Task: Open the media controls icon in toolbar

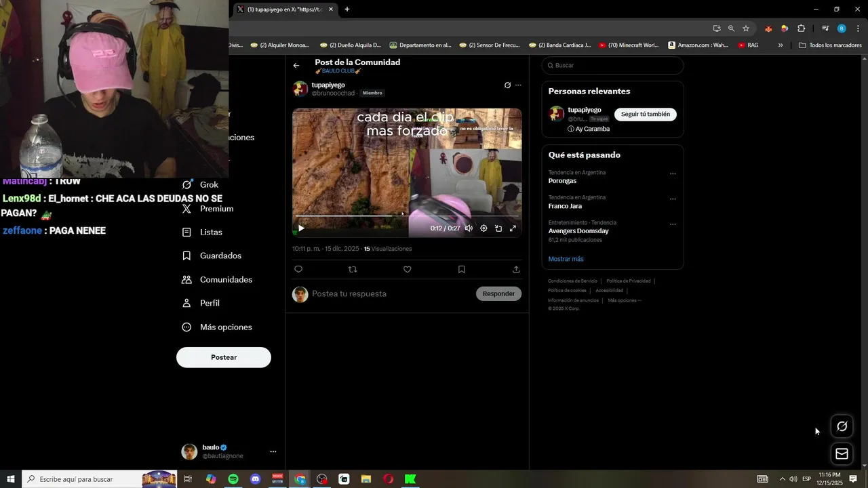Action: tap(825, 28)
